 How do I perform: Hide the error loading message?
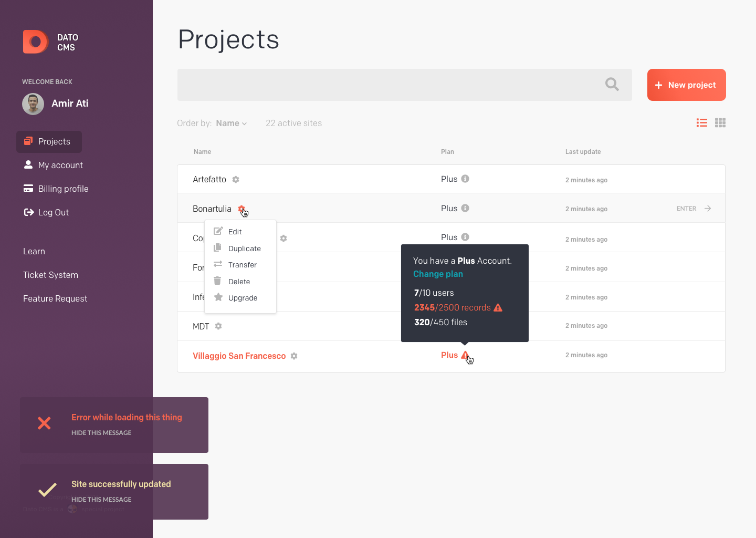[101, 433]
